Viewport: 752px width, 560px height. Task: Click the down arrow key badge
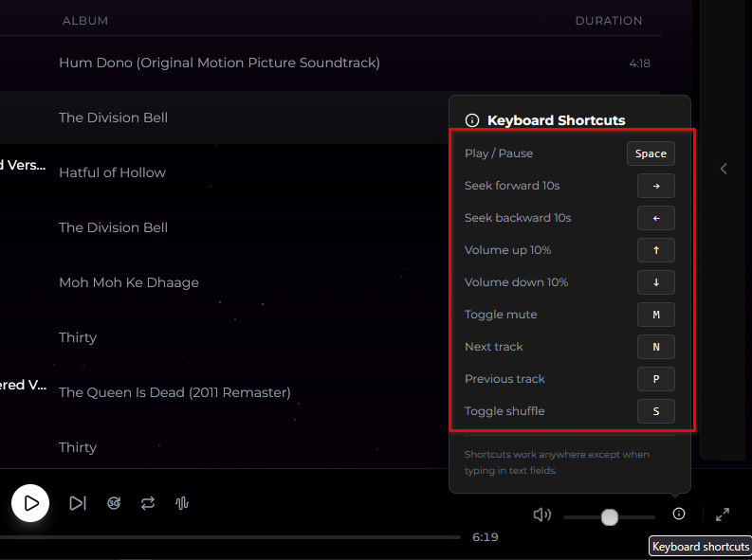point(656,282)
